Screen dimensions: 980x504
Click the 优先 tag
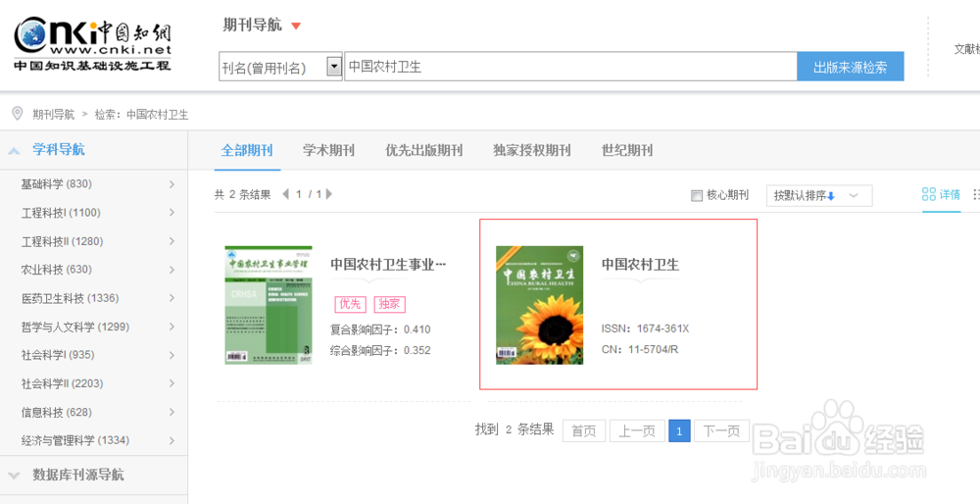350,304
